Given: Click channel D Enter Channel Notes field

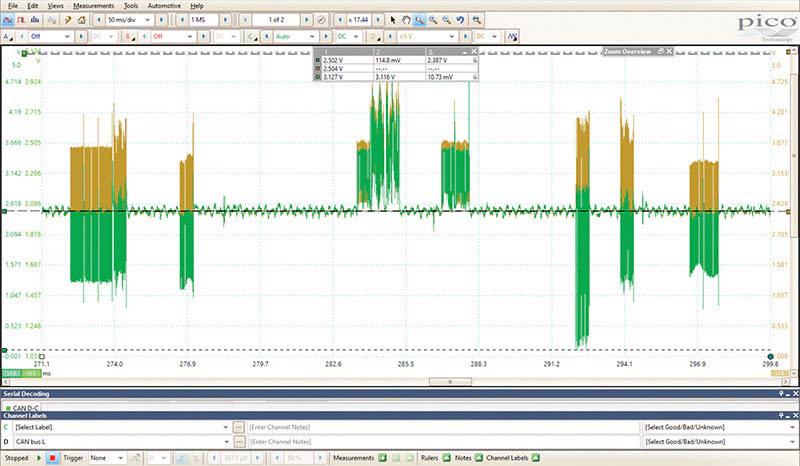Looking at the screenshot, I should pyautogui.click(x=443, y=442).
